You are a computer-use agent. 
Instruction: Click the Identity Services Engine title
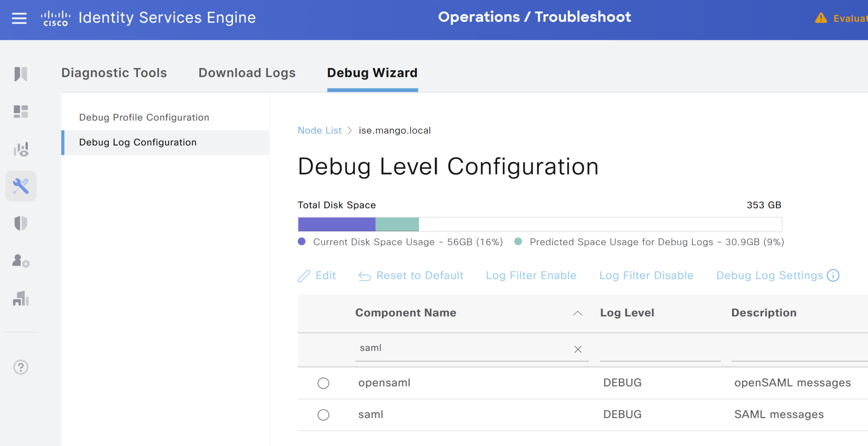[x=167, y=18]
